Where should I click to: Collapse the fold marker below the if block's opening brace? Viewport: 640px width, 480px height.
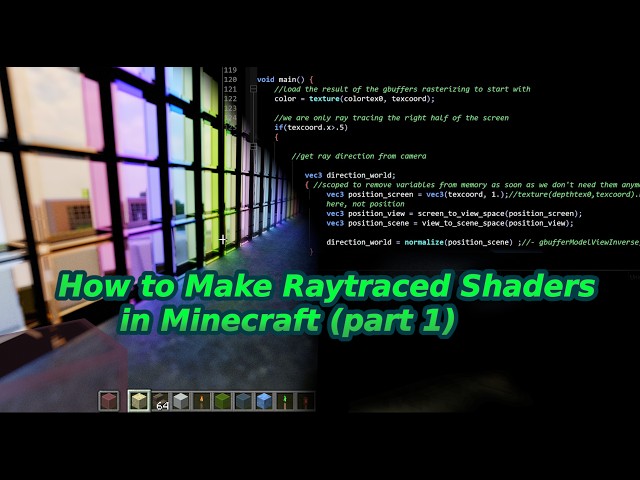pyautogui.click(x=253, y=146)
